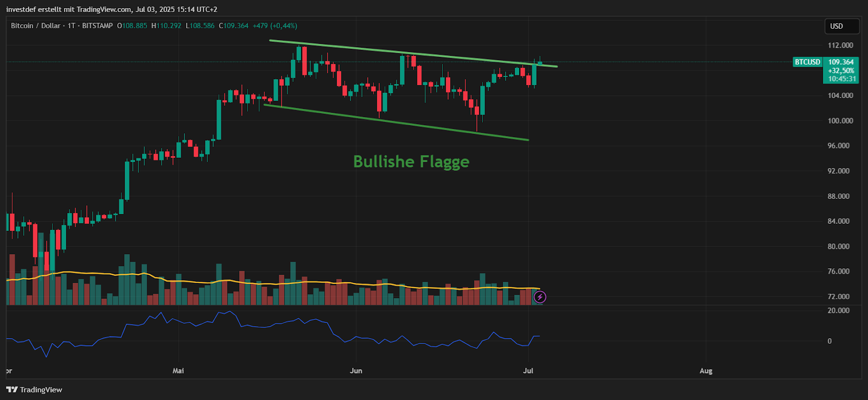
Task: Click the 100.000 price axis label
Action: click(840, 120)
